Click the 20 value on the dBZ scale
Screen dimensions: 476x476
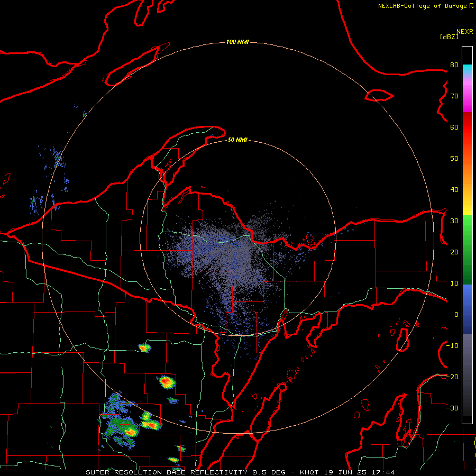coord(454,252)
